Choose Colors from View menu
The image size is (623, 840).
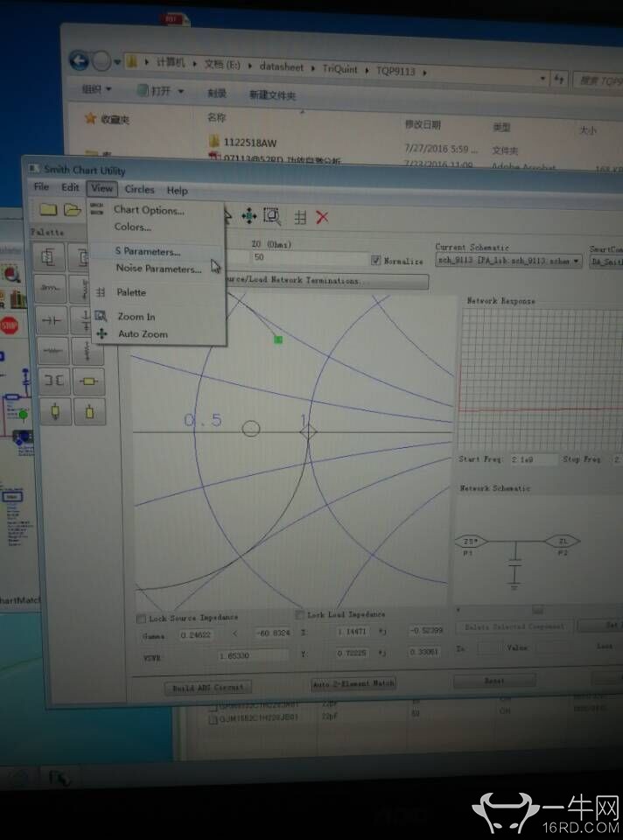[x=132, y=227]
